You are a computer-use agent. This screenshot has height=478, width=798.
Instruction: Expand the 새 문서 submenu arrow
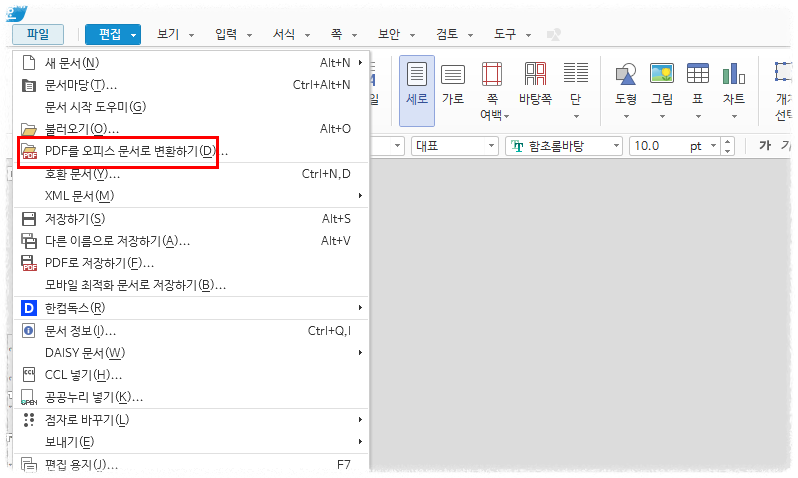point(360,63)
